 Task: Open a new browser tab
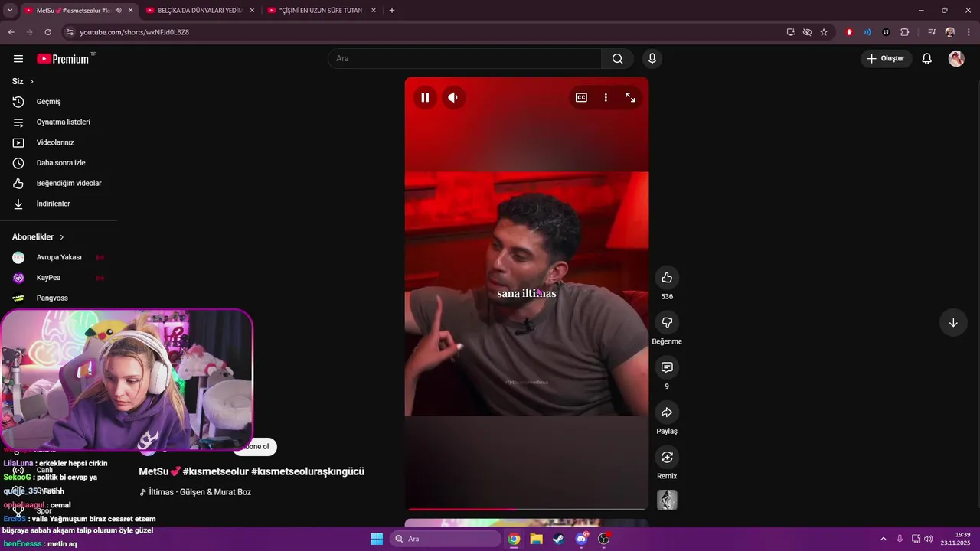click(x=392, y=11)
